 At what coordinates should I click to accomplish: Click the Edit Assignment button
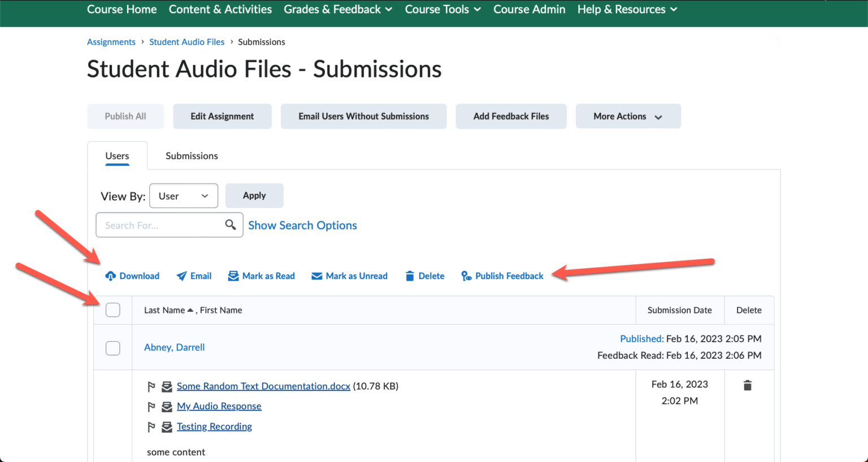point(222,116)
